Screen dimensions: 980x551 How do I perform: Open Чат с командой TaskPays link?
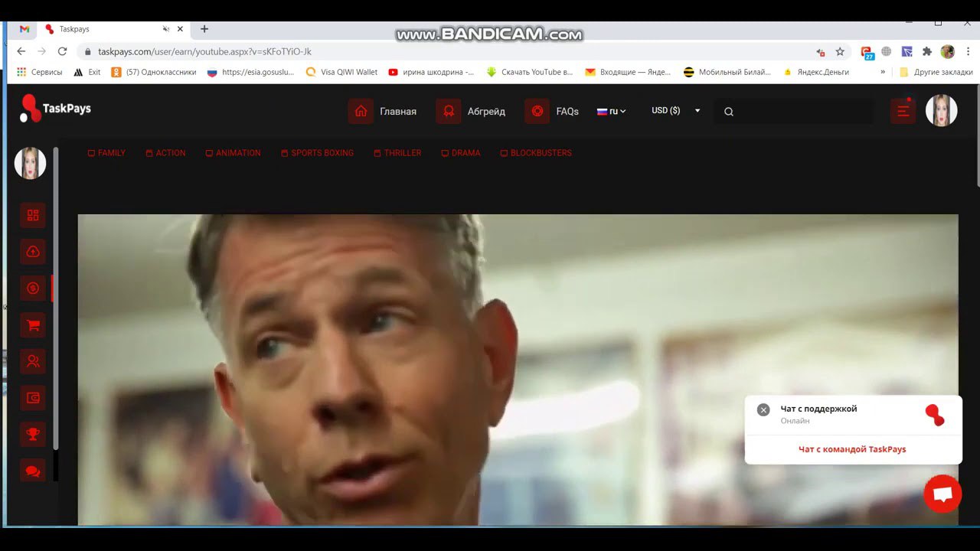click(852, 449)
